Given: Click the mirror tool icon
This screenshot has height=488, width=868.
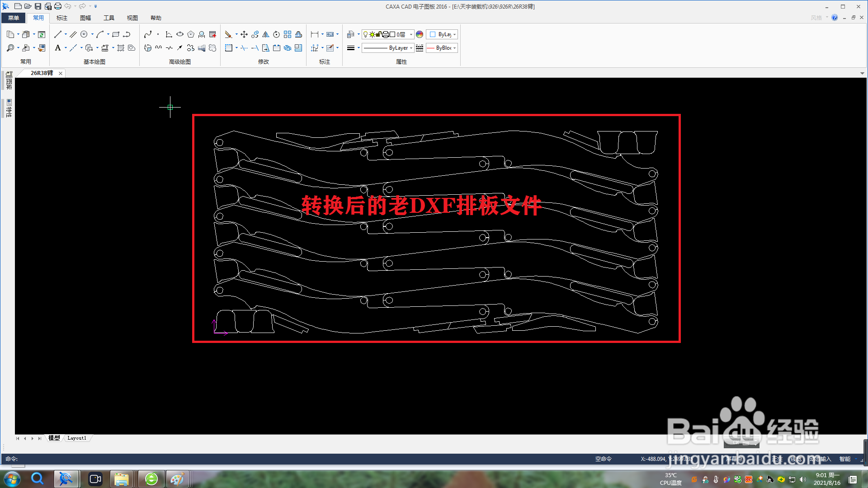Looking at the screenshot, I should coord(266,34).
